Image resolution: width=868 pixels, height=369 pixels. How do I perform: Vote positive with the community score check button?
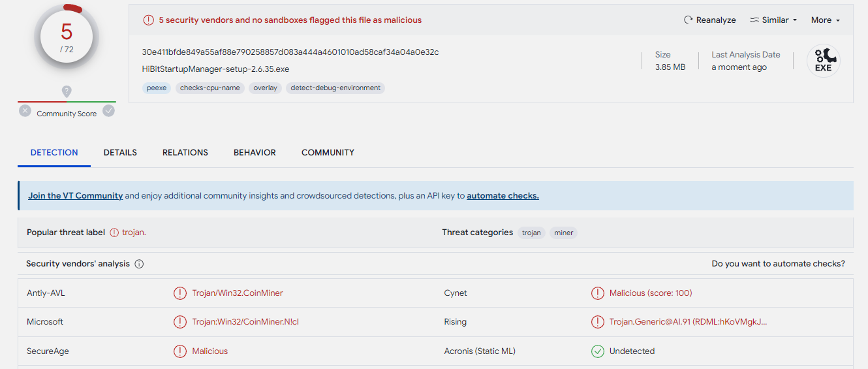[x=109, y=111]
